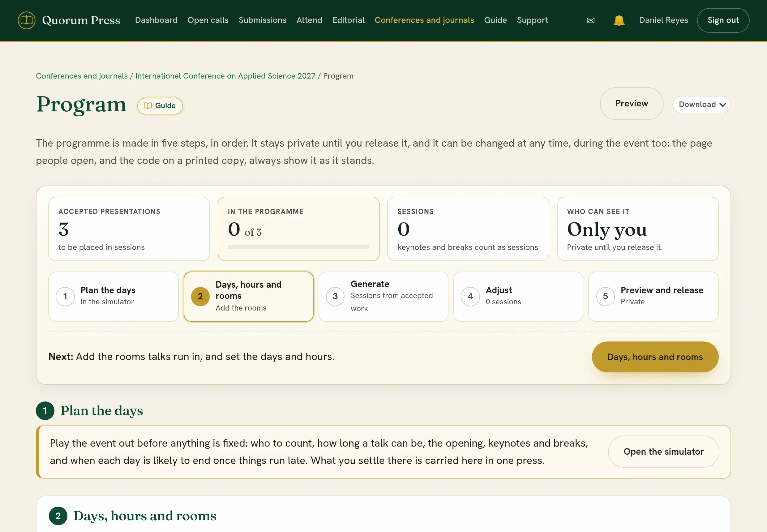The height and width of the screenshot is (532, 767).
Task: Open the Download dropdown
Action: pyautogui.click(x=701, y=105)
